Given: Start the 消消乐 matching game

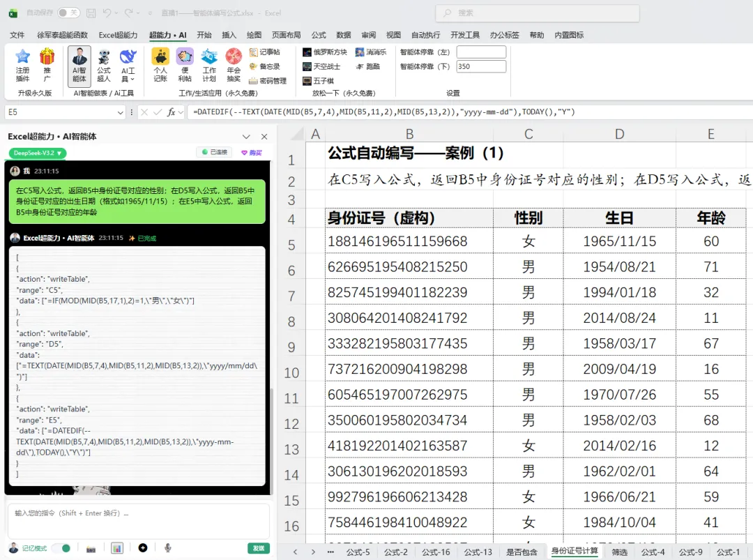Looking at the screenshot, I should (371, 52).
